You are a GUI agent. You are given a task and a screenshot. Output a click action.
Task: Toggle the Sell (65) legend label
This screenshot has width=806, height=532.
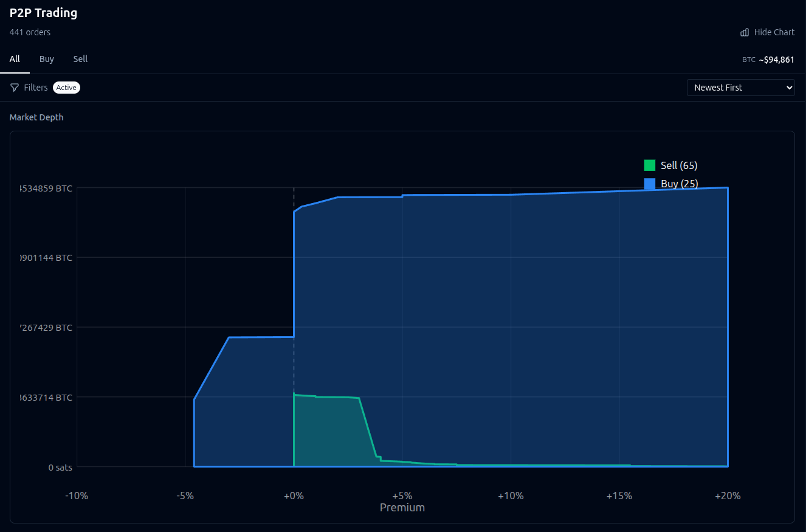point(679,165)
